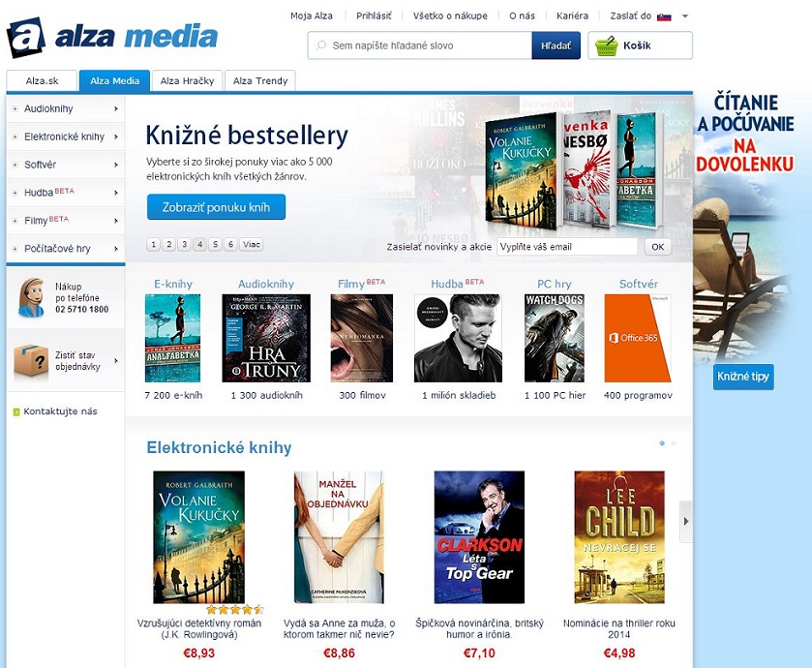Viewport: 812px width, 668px height.
Task: Switch to the Alza Hračky tab
Action: click(x=188, y=80)
